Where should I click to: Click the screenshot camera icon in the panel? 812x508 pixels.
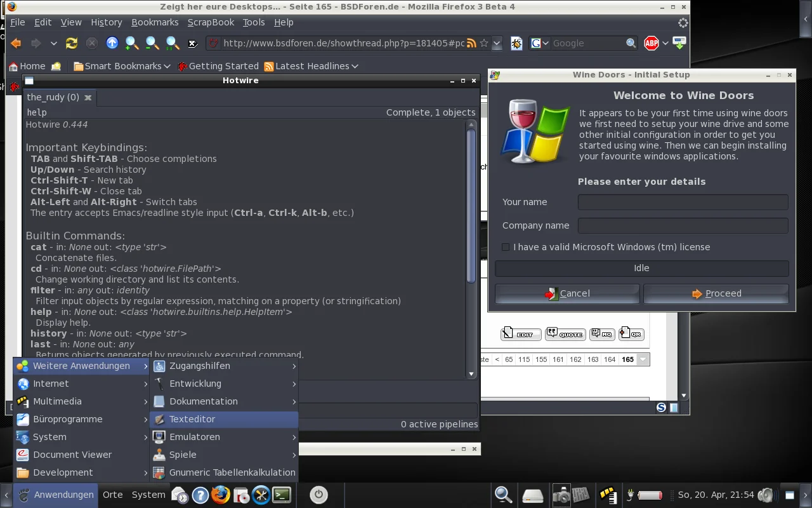pos(561,495)
